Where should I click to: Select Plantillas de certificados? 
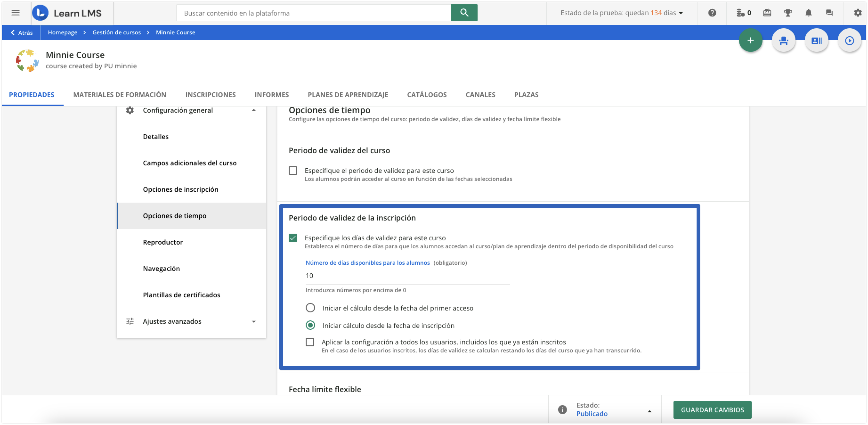191,295
